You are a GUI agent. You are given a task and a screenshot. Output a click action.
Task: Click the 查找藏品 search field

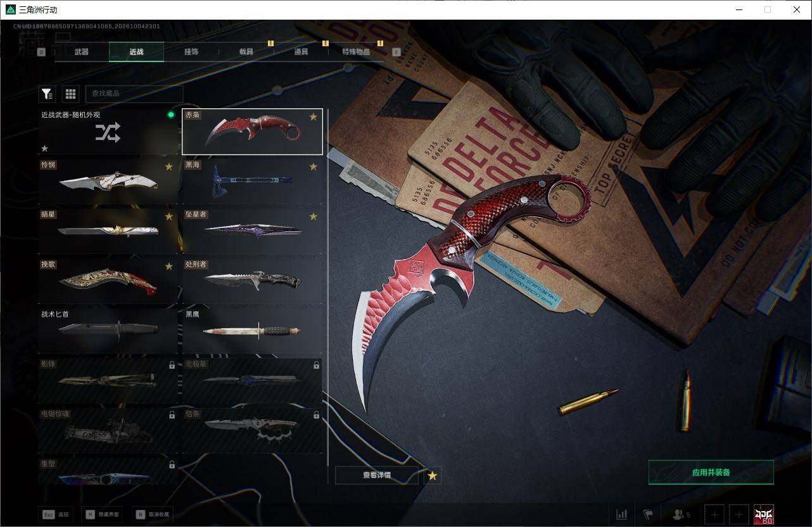(134, 94)
